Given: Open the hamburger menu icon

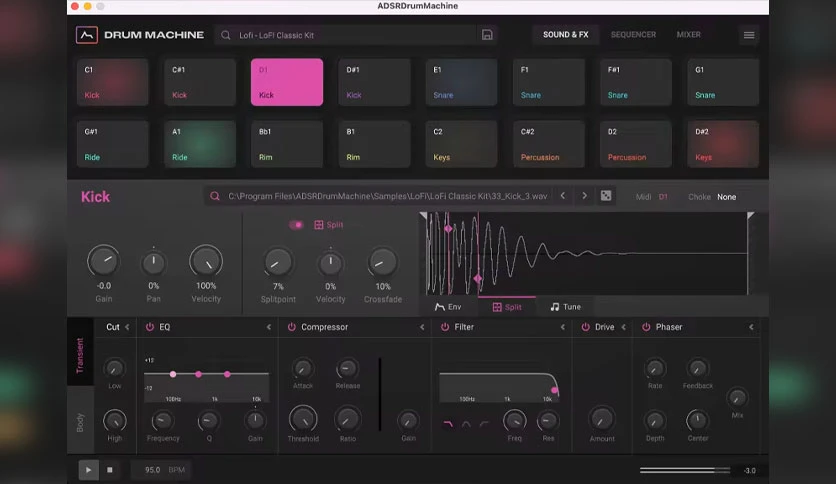Looking at the screenshot, I should (749, 35).
